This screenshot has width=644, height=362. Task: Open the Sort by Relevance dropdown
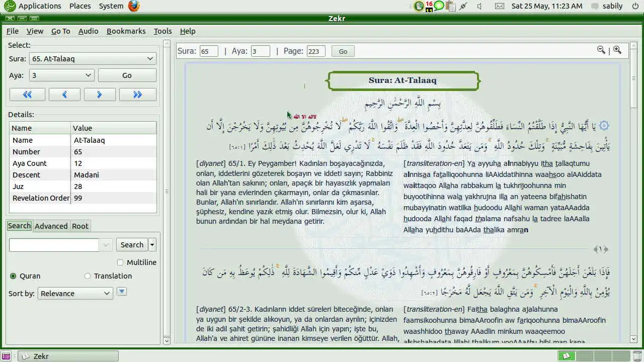click(x=75, y=294)
